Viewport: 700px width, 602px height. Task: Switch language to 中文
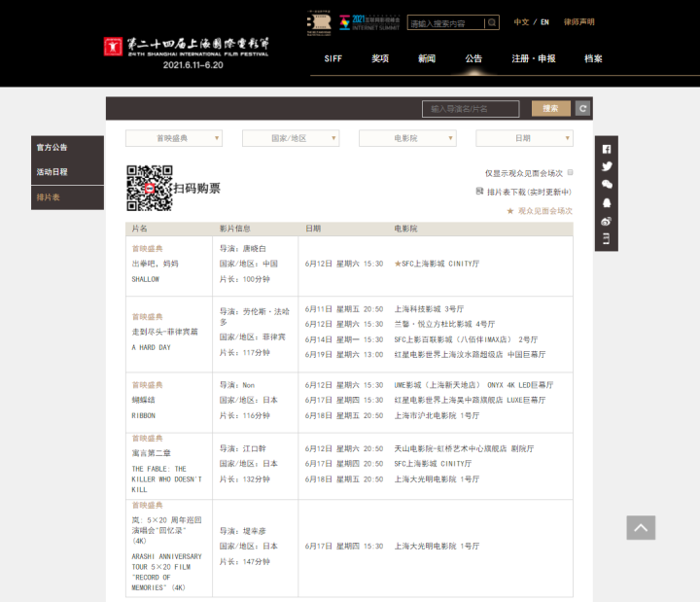click(x=521, y=22)
